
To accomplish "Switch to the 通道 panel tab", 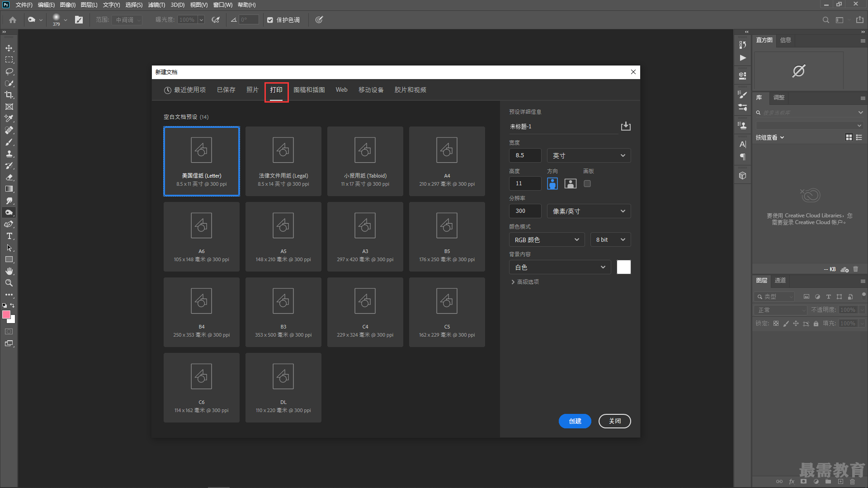I will (x=780, y=281).
